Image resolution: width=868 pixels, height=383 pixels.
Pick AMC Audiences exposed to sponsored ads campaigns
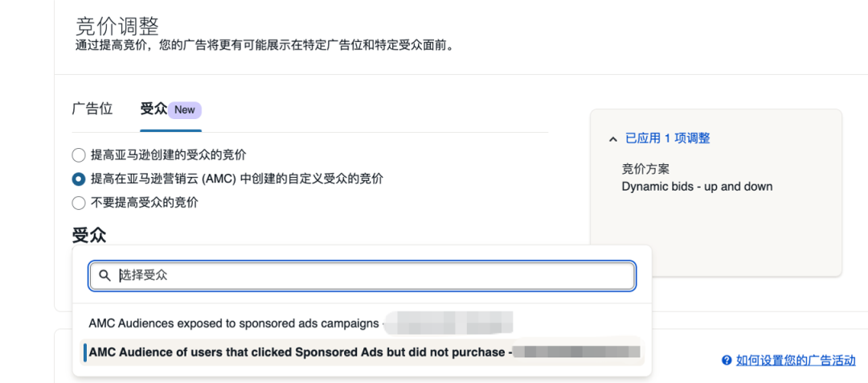(233, 323)
